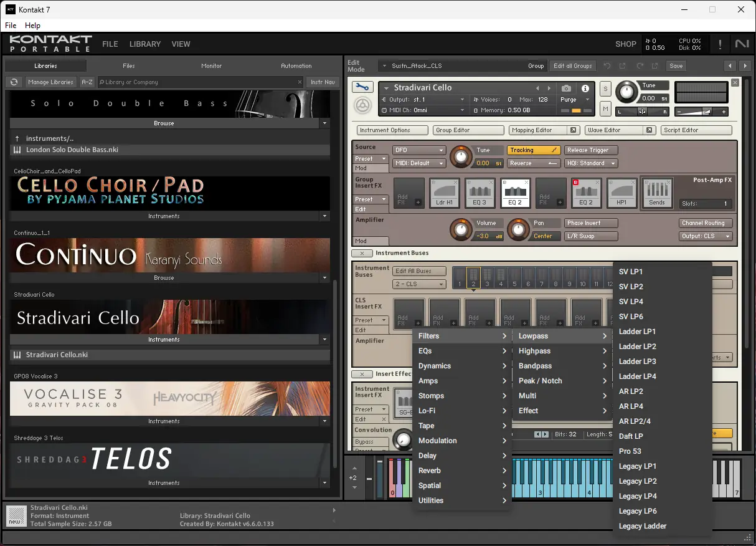Enable L/R Swap
The image size is (756, 546).
pyautogui.click(x=591, y=236)
